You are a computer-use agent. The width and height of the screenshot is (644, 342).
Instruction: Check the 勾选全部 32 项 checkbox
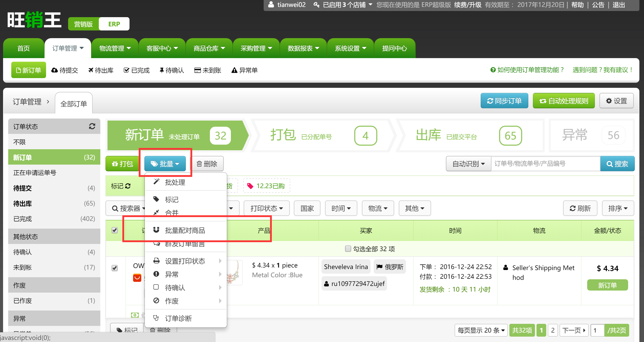point(348,249)
